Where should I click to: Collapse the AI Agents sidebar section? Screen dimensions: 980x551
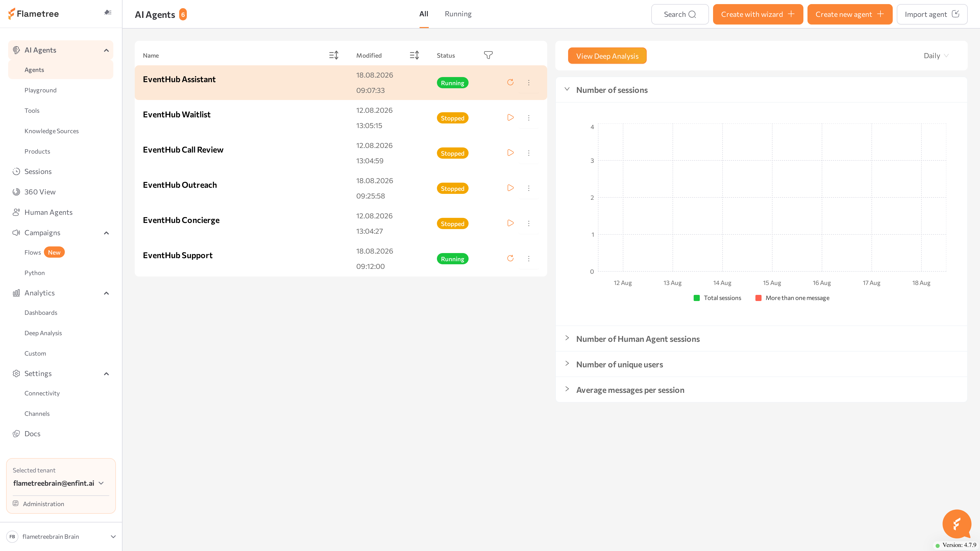tap(106, 50)
